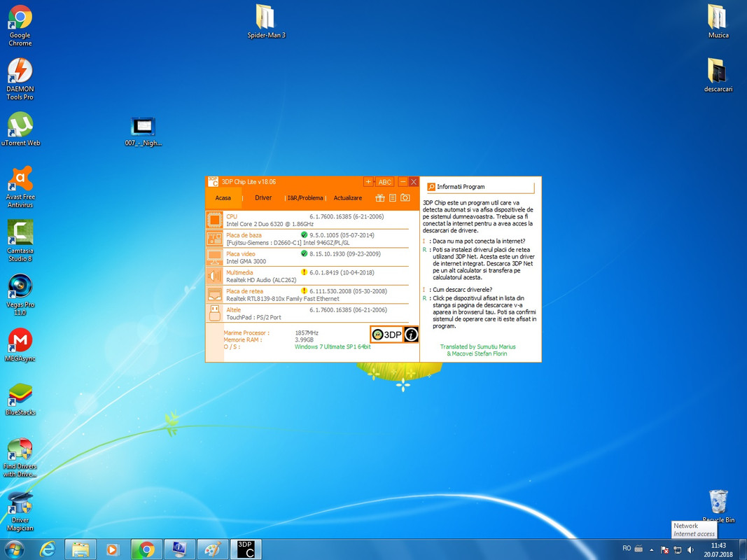Image resolution: width=747 pixels, height=560 pixels.
Task: Click Realtek RTL8139-810x Family Fast Ethernet text
Action: point(283,299)
